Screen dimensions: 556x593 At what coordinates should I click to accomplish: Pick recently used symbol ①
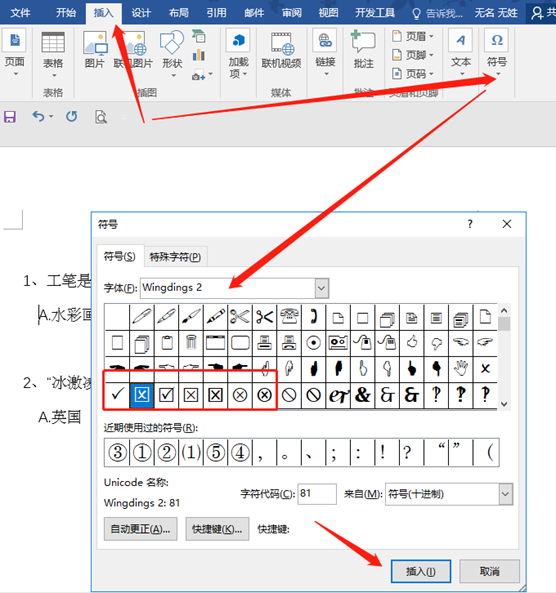tap(141, 452)
